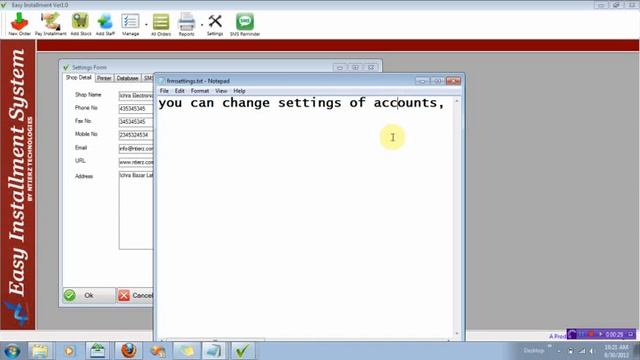Screen dimensions: 640x360
Task: Close the Settings Form window
Action: (371, 67)
